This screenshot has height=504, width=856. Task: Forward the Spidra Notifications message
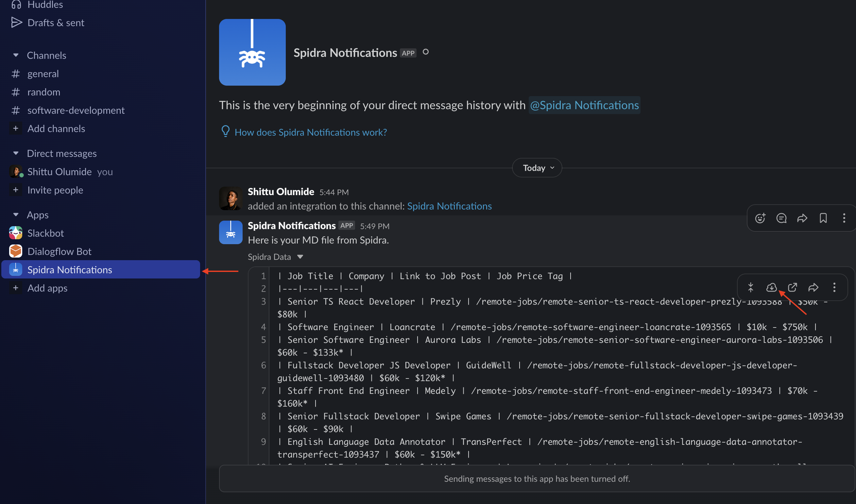[x=802, y=218]
